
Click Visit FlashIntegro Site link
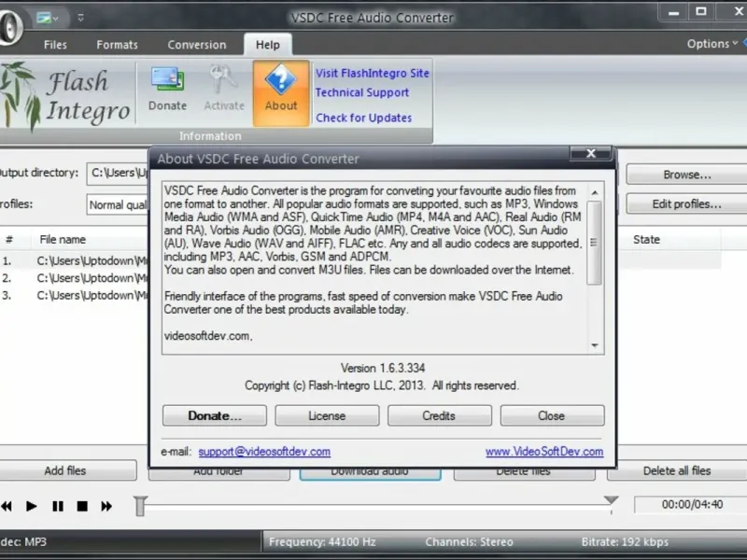click(x=372, y=74)
